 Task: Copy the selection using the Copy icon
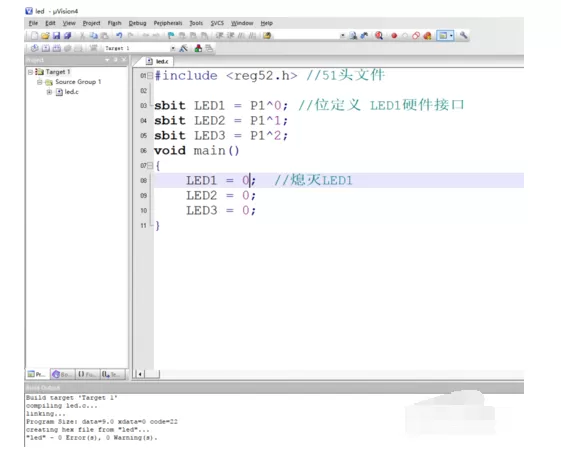pyautogui.click(x=93, y=35)
